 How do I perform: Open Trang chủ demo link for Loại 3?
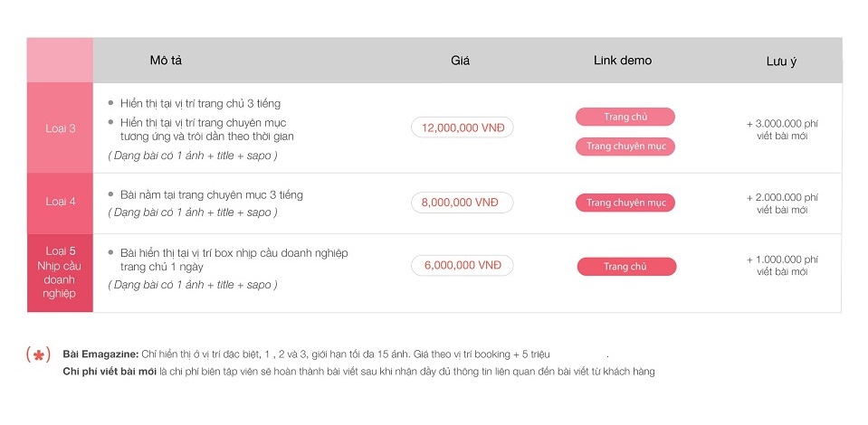(x=625, y=117)
